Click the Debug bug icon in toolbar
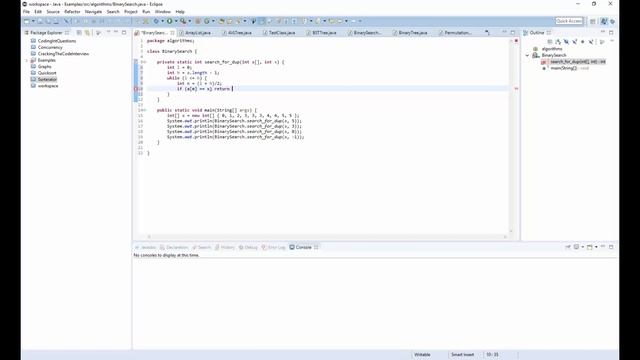 coord(156,21)
